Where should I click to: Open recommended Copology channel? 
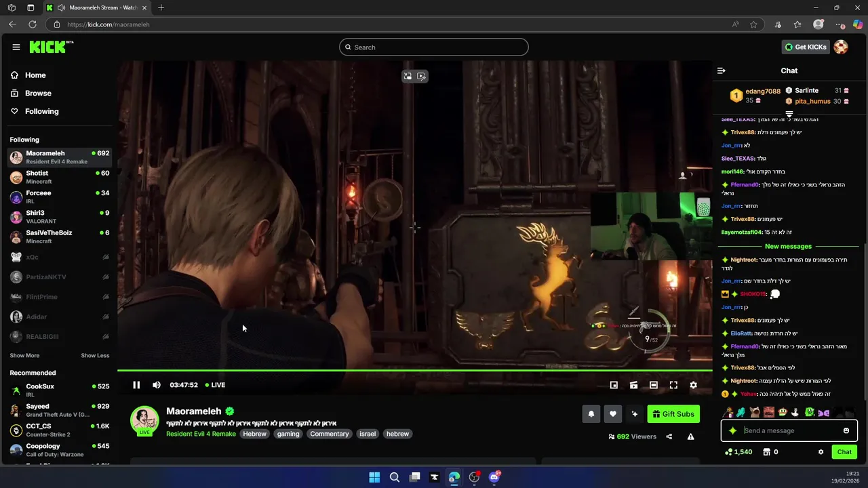(60, 450)
